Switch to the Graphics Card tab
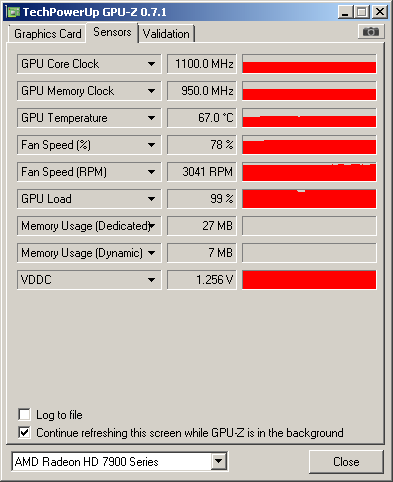Screen dimensions: 393x482 (x=48, y=34)
